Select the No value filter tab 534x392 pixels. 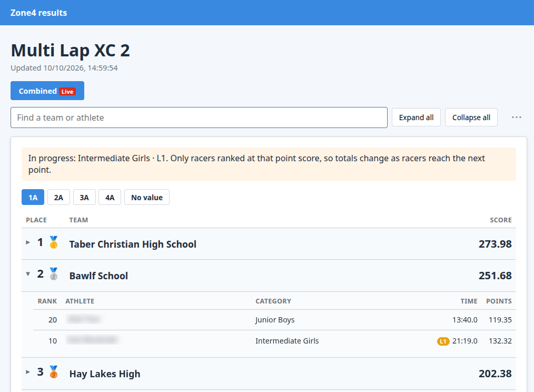(147, 198)
